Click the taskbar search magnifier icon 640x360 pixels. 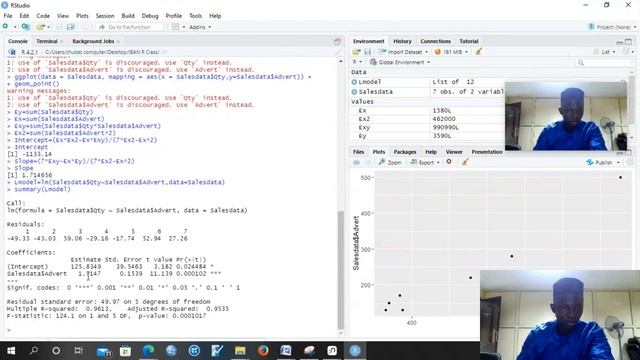coord(34,351)
